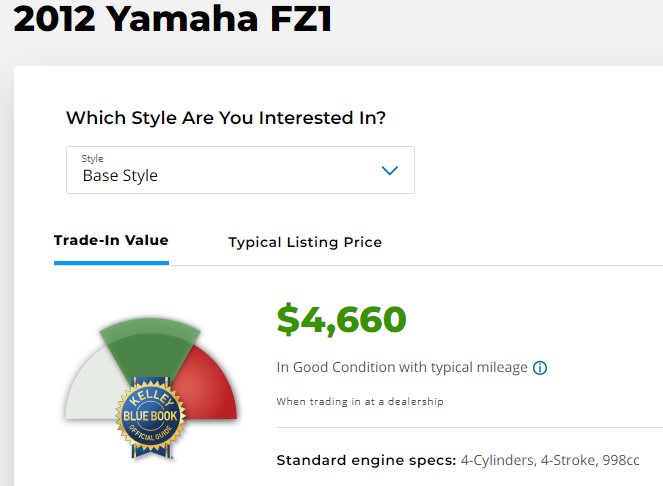Viewport: 663px width, 486px height.
Task: Open the Base Style combo box
Action: coord(240,170)
